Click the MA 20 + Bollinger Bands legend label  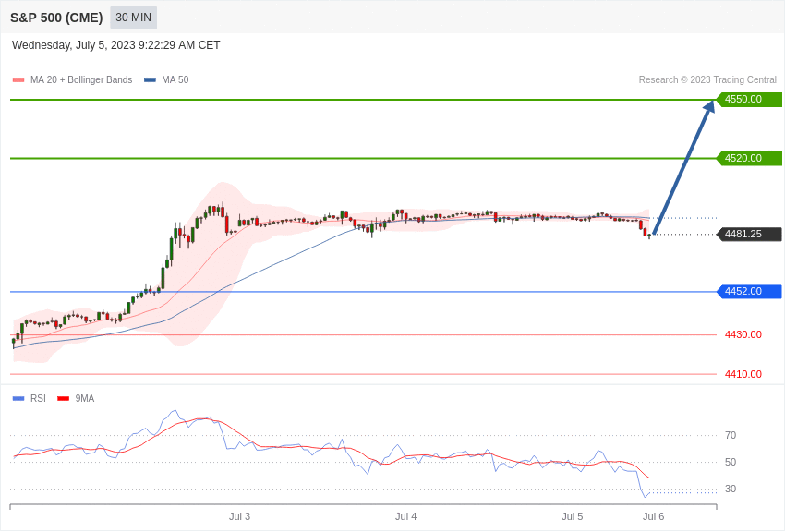pos(81,80)
